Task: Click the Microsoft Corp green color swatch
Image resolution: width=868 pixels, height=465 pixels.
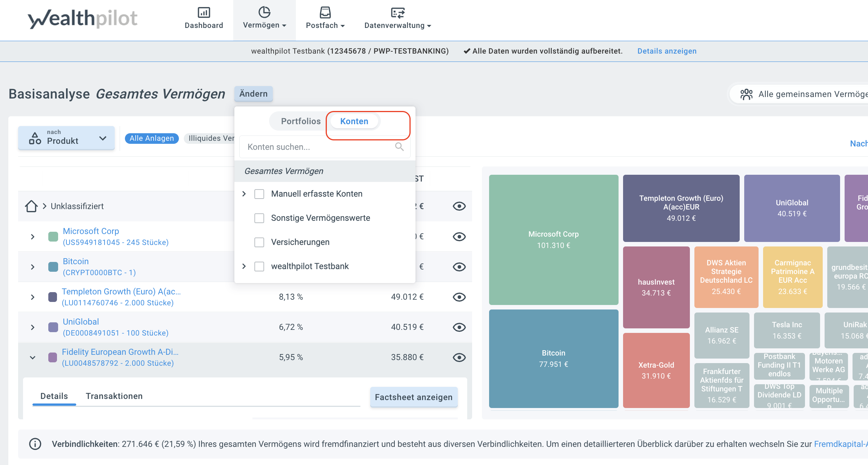Action: (53, 237)
